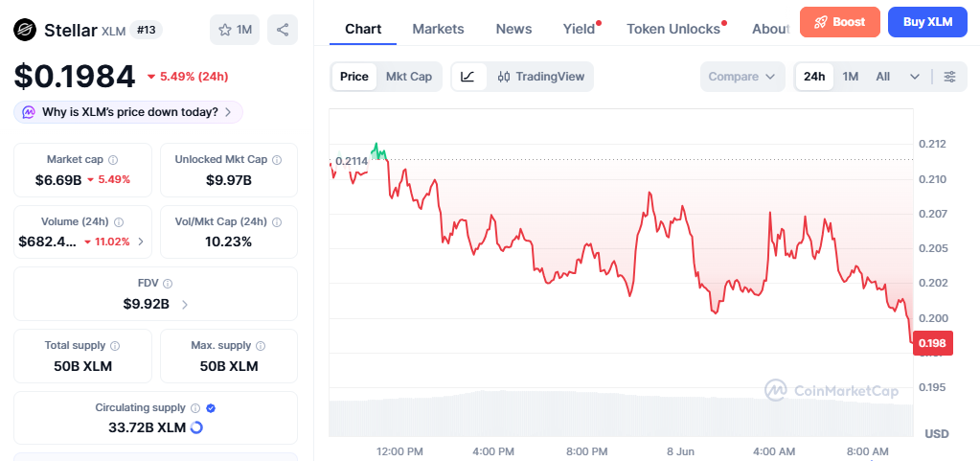Select the Price toggle
This screenshot has width=980, height=461.
coord(353,77)
